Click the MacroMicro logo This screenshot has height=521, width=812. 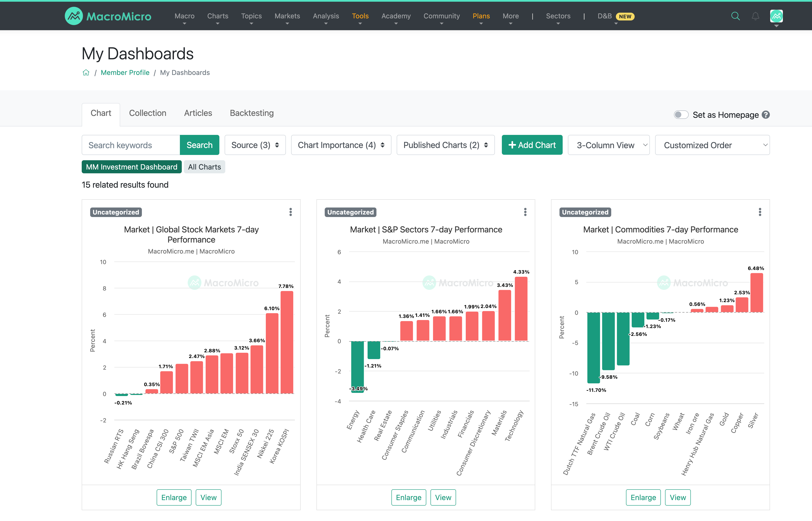pos(108,16)
